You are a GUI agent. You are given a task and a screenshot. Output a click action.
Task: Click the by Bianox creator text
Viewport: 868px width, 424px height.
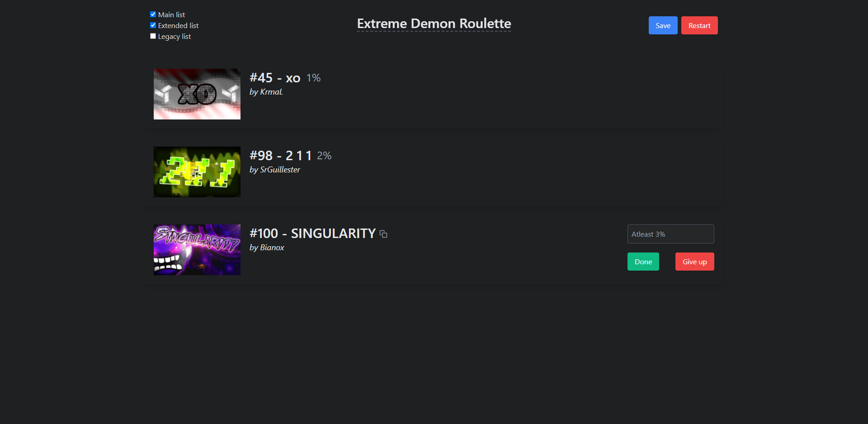click(267, 248)
